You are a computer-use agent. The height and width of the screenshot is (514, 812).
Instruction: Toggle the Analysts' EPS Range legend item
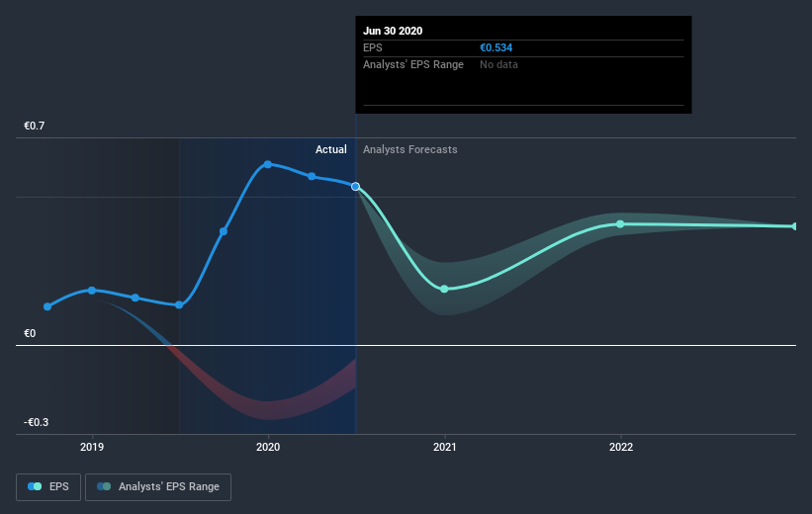tap(158, 487)
